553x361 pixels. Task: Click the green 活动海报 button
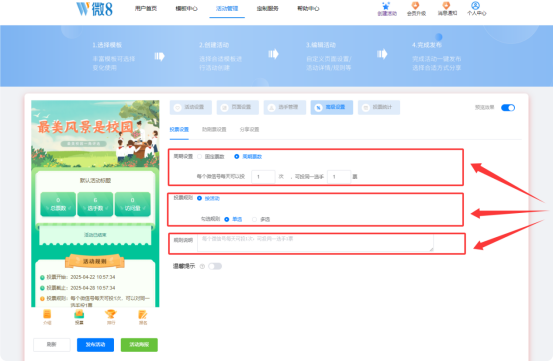pos(139,345)
